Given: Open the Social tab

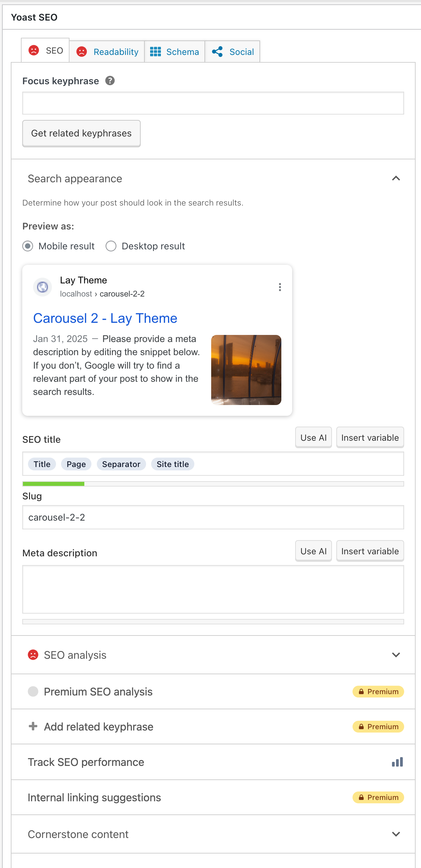Looking at the screenshot, I should click(232, 52).
